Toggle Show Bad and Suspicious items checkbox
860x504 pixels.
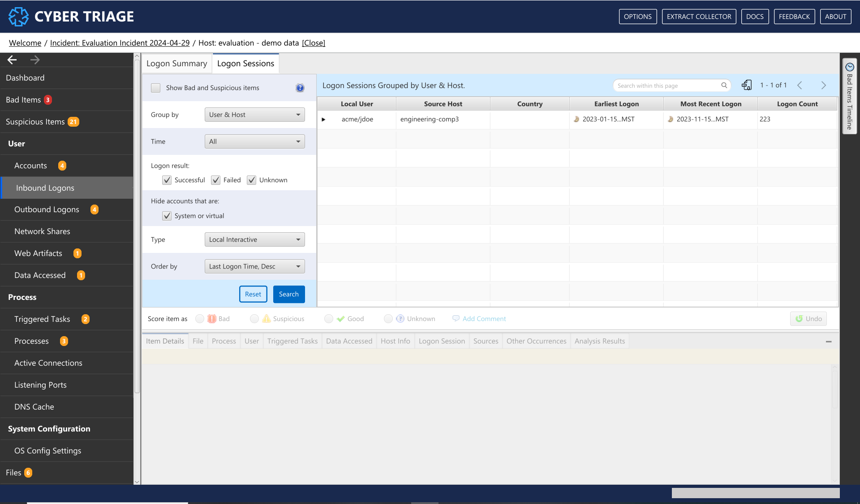pyautogui.click(x=155, y=88)
